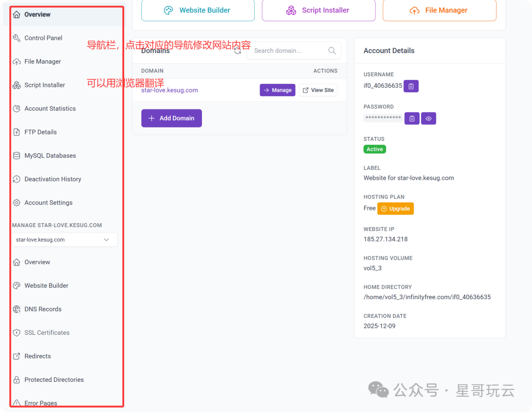
Task: Click the DOMAIN column header
Action: (x=152, y=71)
